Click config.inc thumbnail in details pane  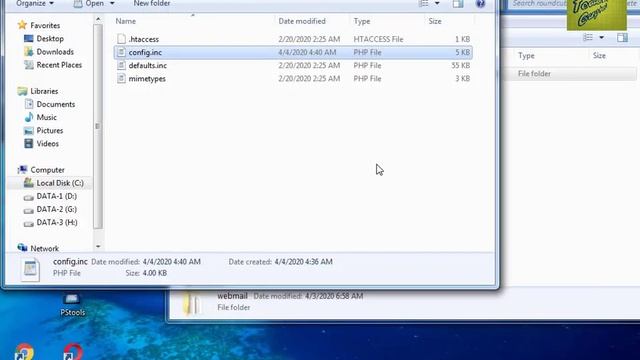coord(30,269)
